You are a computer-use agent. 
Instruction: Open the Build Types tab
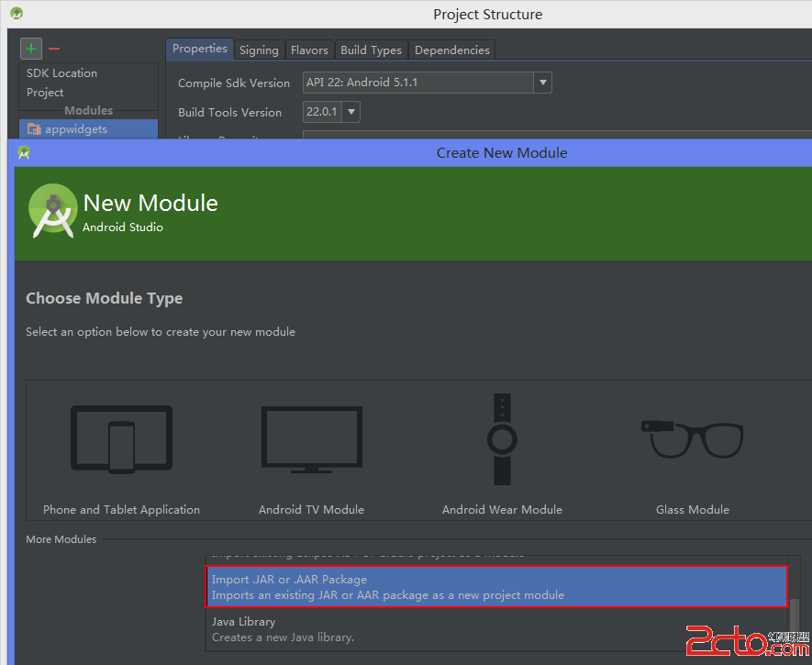(371, 50)
